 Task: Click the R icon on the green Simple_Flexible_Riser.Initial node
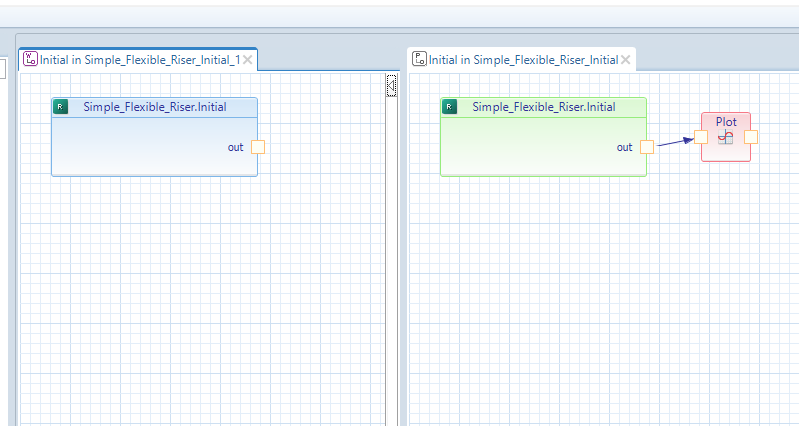click(450, 107)
